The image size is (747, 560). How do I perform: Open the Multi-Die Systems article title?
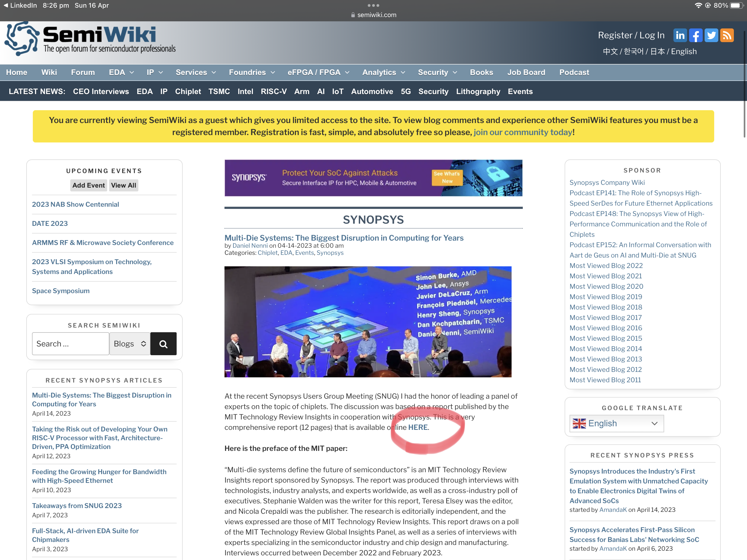[344, 238]
